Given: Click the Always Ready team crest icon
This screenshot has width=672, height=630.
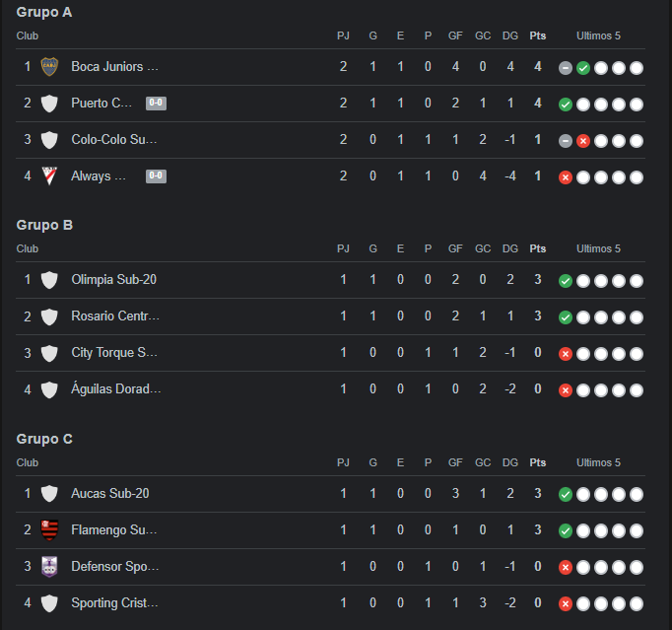Looking at the screenshot, I should [49, 175].
